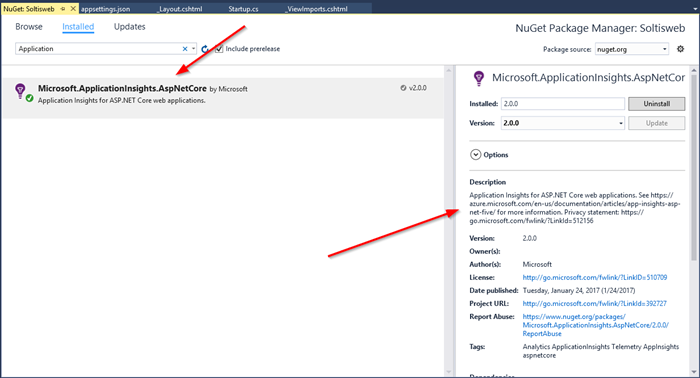Click the Uninstall button
Screen dimensions: 700x378
point(656,104)
